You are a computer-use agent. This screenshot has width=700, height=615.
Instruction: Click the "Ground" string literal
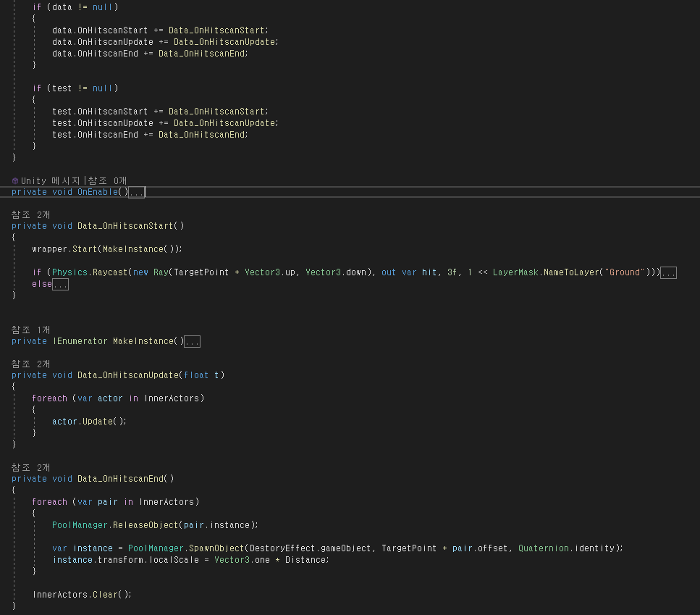(x=625, y=272)
